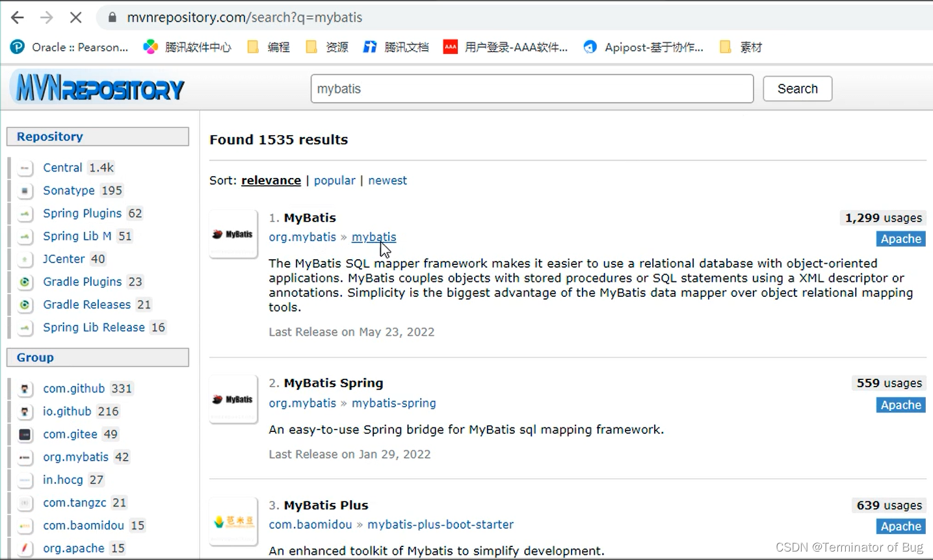Click the Gradle Releases repository icon
Image resolution: width=933 pixels, height=560 pixels.
pos(25,305)
